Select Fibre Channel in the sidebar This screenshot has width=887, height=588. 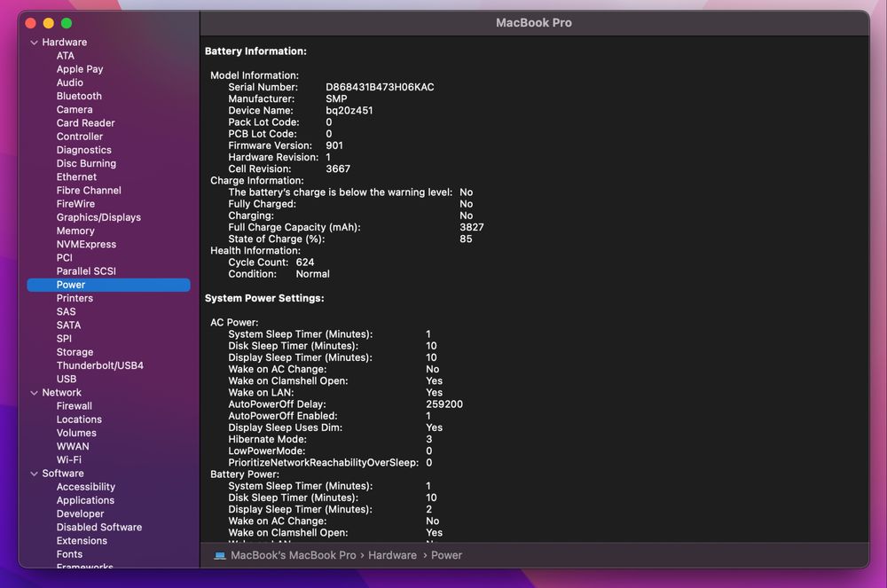pyautogui.click(x=89, y=191)
